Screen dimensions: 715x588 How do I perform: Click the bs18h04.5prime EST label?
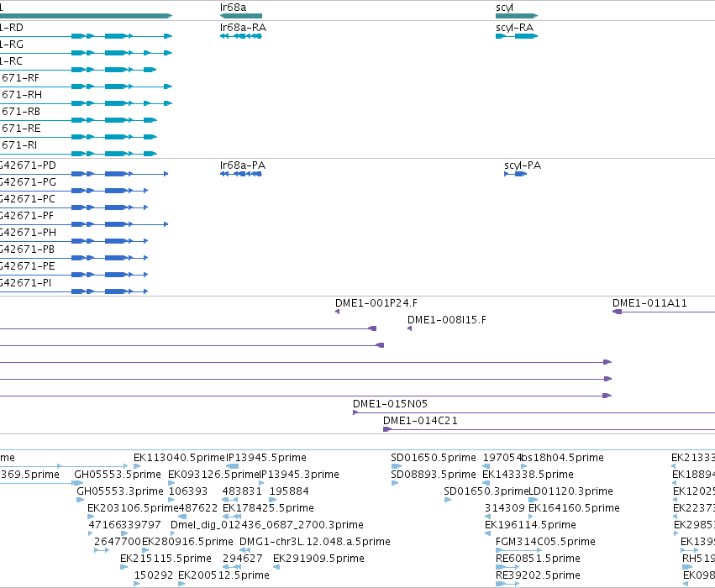point(563,458)
